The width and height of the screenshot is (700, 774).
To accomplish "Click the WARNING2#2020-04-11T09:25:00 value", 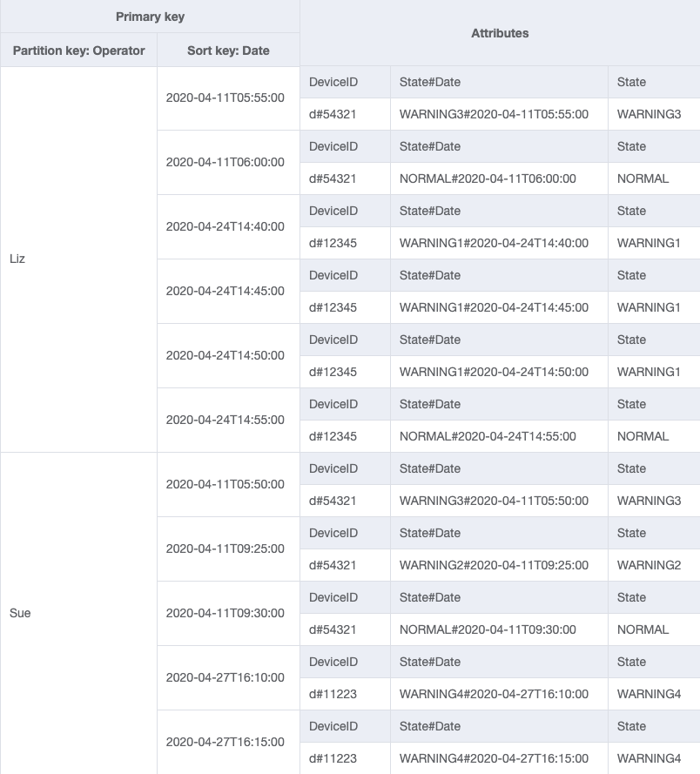I will [494, 565].
